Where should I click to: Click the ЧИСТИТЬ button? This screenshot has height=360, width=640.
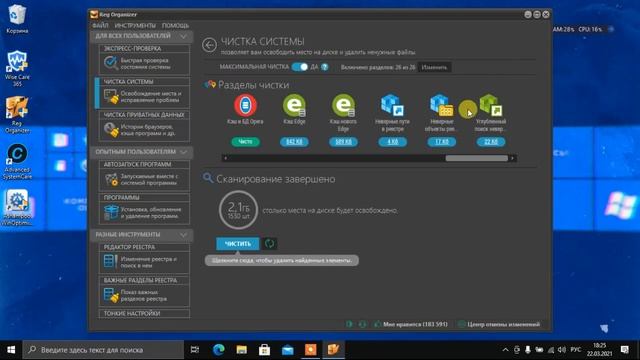tap(238, 244)
